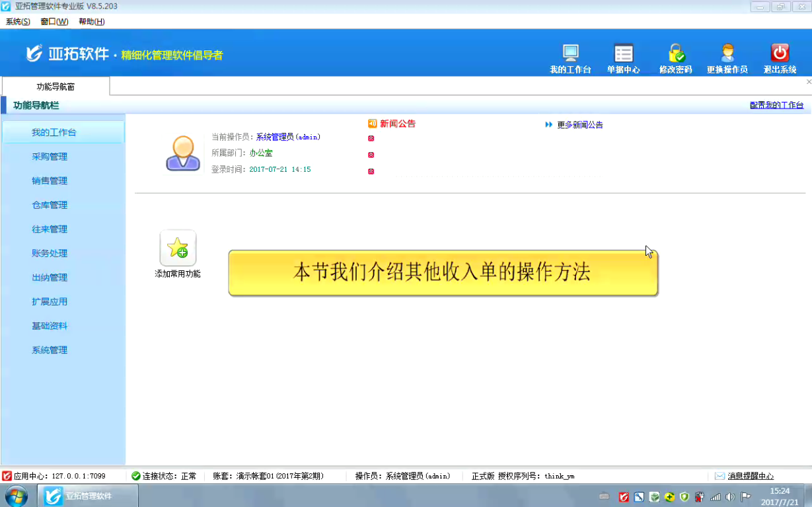Image resolution: width=812 pixels, height=507 pixels.
Task: Click the 修改密码 lock icon
Action: pos(675,54)
